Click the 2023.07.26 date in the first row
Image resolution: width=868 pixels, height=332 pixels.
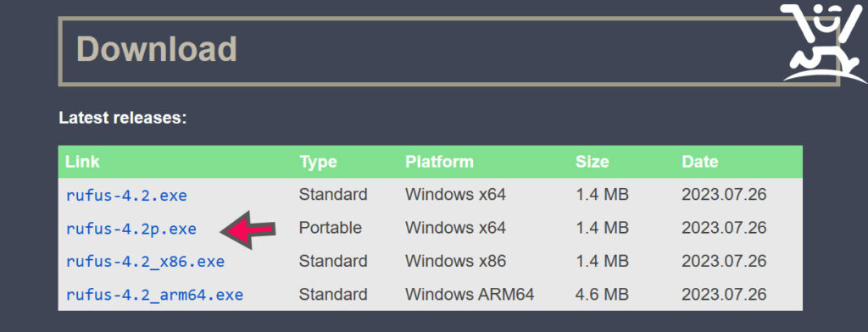[724, 196]
